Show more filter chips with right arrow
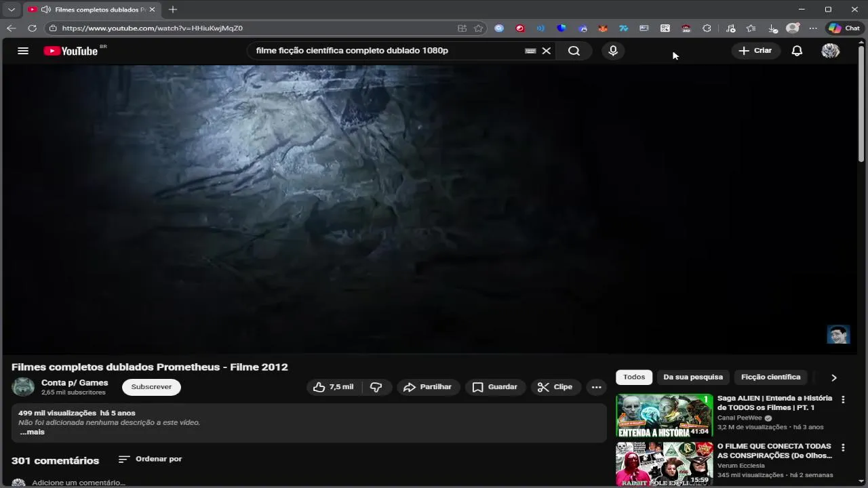The height and width of the screenshot is (488, 868). pos(834,378)
